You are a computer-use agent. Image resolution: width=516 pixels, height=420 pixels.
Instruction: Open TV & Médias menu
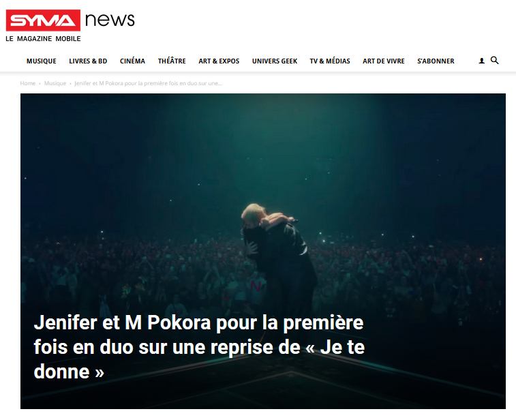tap(330, 61)
